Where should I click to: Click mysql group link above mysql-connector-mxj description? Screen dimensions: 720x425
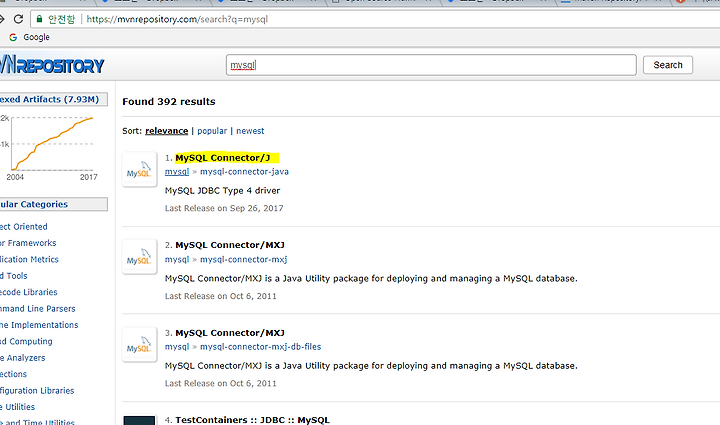click(177, 259)
